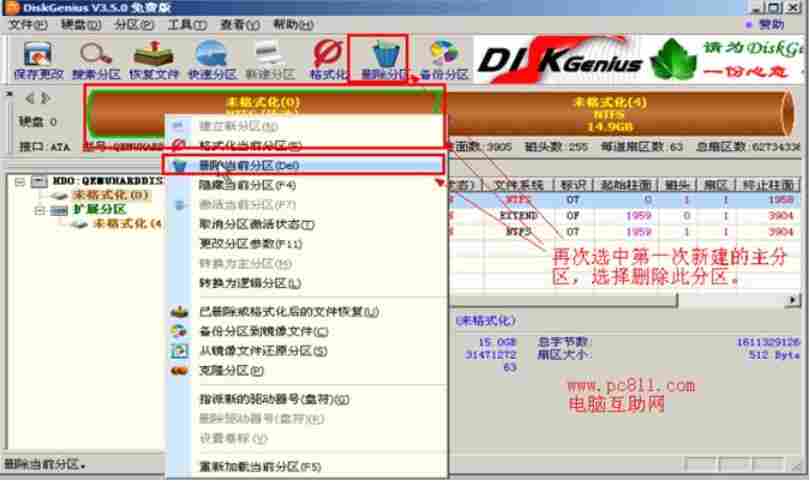Screen dimensions: 810x481
Task: Click icon beside 格式化当前分区 menu entry
Action: (179, 145)
